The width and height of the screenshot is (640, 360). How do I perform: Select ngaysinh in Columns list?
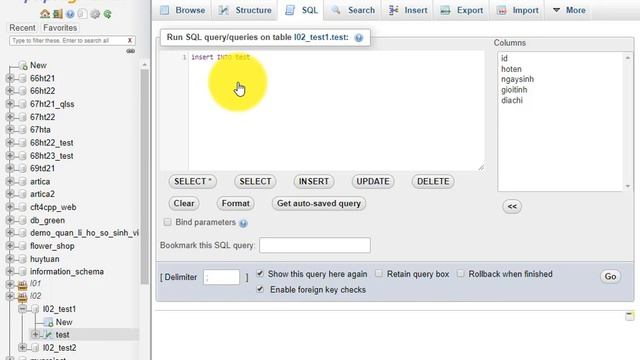click(x=517, y=79)
